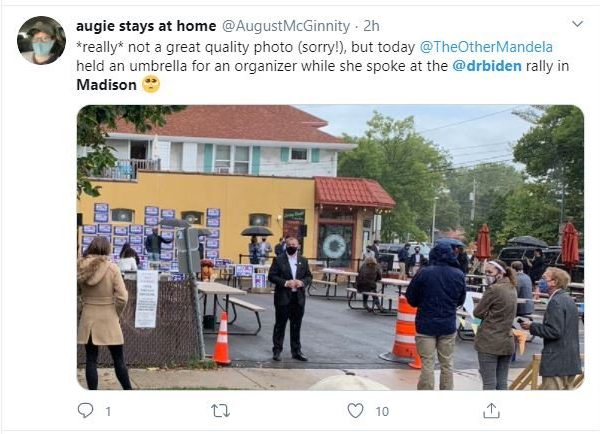Like the tweet with the heart icon
Image resolution: width=600 pixels, height=434 pixels.
[x=355, y=411]
